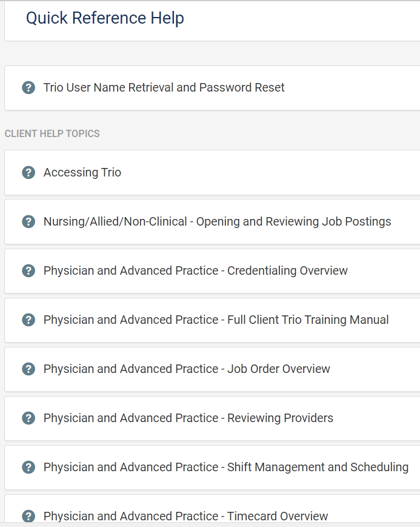View Physician and Advanced Practice Credentialing Overview
This screenshot has width=420, height=527.
195,271
